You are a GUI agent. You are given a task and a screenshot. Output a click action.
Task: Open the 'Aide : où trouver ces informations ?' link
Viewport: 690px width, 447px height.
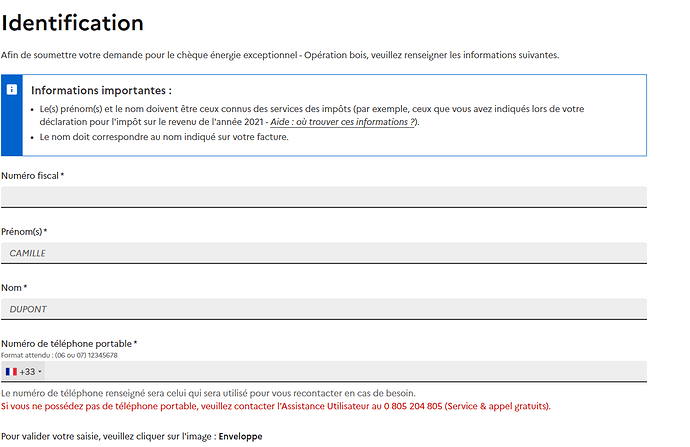343,122
